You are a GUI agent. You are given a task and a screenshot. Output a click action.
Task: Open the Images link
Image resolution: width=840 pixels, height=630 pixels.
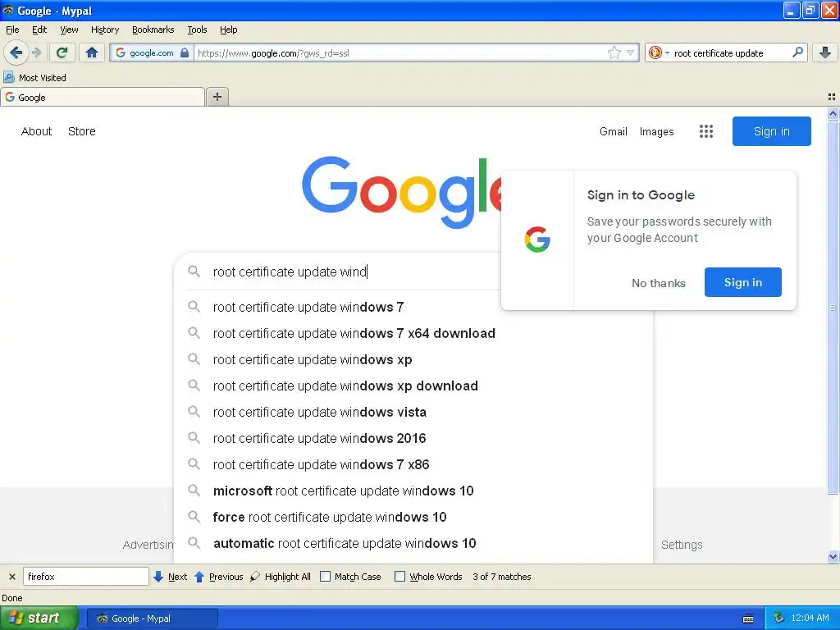[656, 131]
